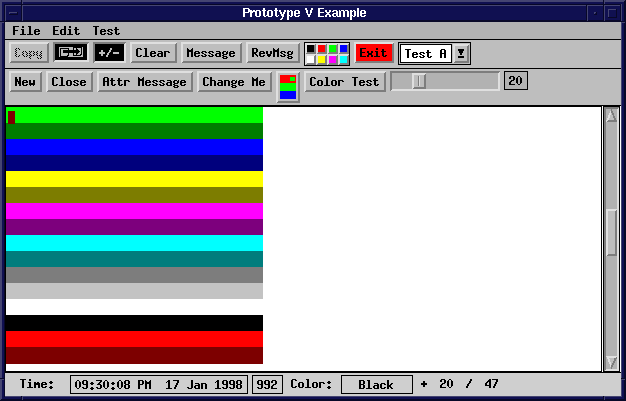Image resolution: width=626 pixels, height=401 pixels.
Task: Click the black arrow-box toolbar icon
Action: coord(69,53)
